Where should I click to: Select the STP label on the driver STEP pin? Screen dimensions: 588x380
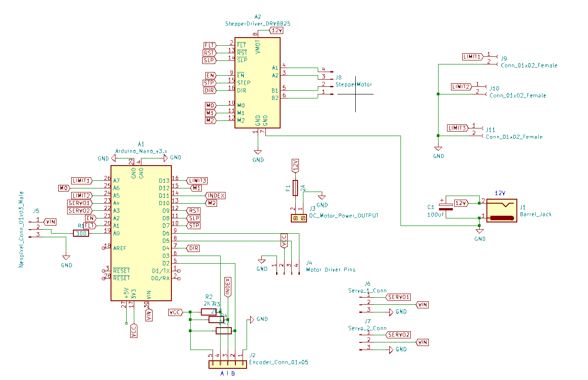pos(209,83)
